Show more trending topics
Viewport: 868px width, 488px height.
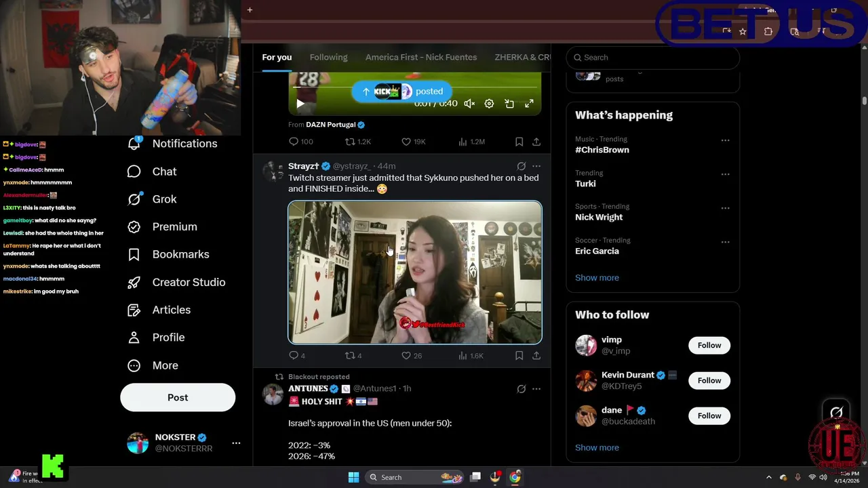(597, 278)
